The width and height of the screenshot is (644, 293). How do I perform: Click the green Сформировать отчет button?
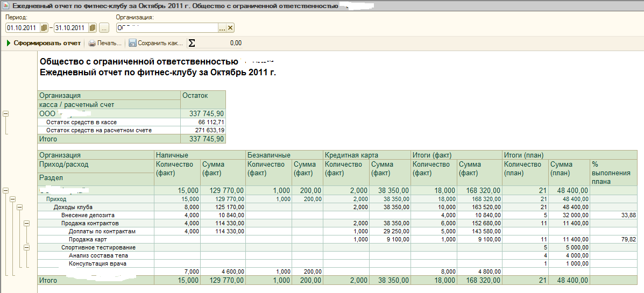coord(44,43)
